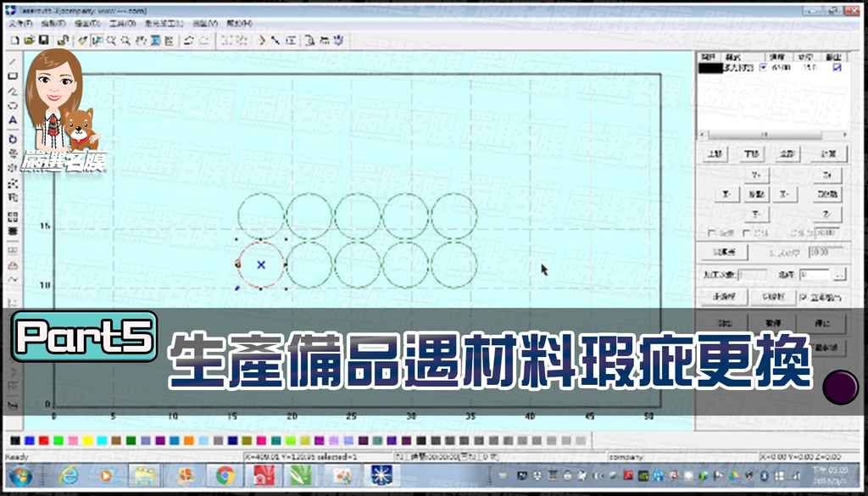Click the laser software taskbar icon
Screen dimensions: 868x496
pos(381,476)
